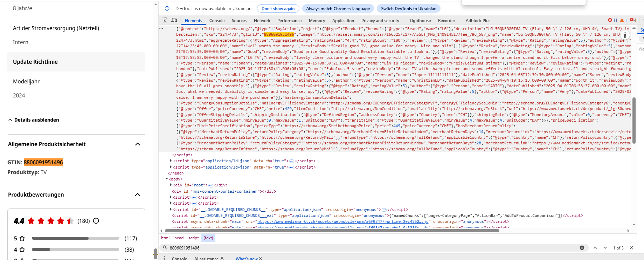Expand the __LOADABLE_REQUIRED_CHUNKS__ script node
This screenshot has height=260, width=644.
171,210
